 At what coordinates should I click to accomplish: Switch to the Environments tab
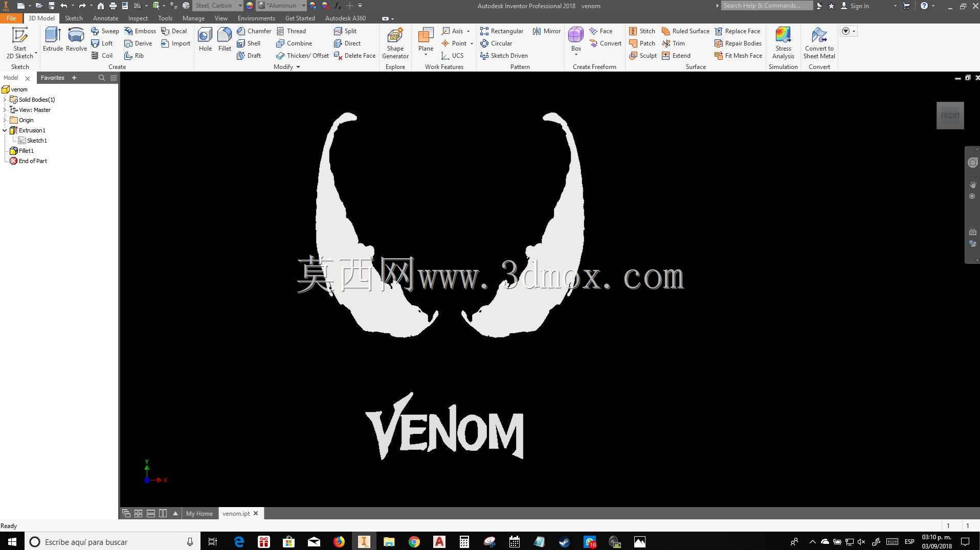(x=256, y=18)
